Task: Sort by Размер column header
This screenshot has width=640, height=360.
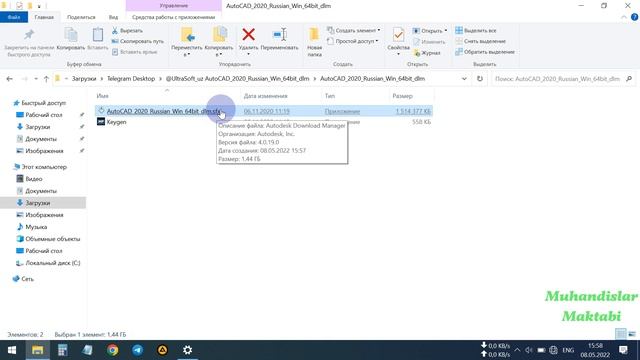Action: pyautogui.click(x=402, y=96)
